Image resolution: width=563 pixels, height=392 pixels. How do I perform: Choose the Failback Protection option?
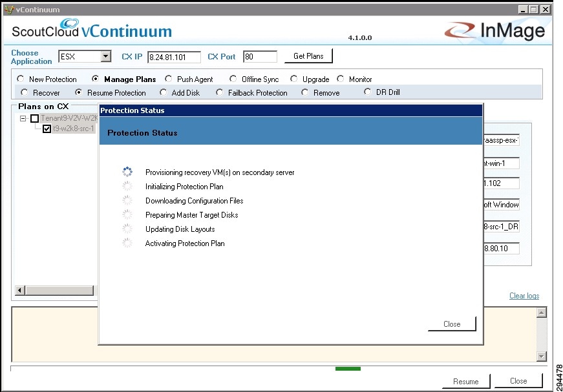click(x=219, y=92)
